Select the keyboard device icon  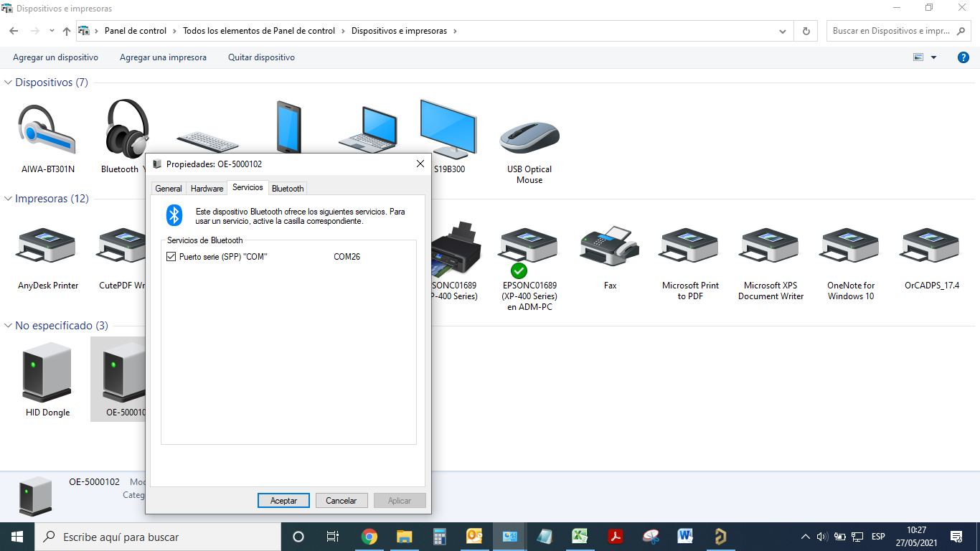(x=208, y=141)
